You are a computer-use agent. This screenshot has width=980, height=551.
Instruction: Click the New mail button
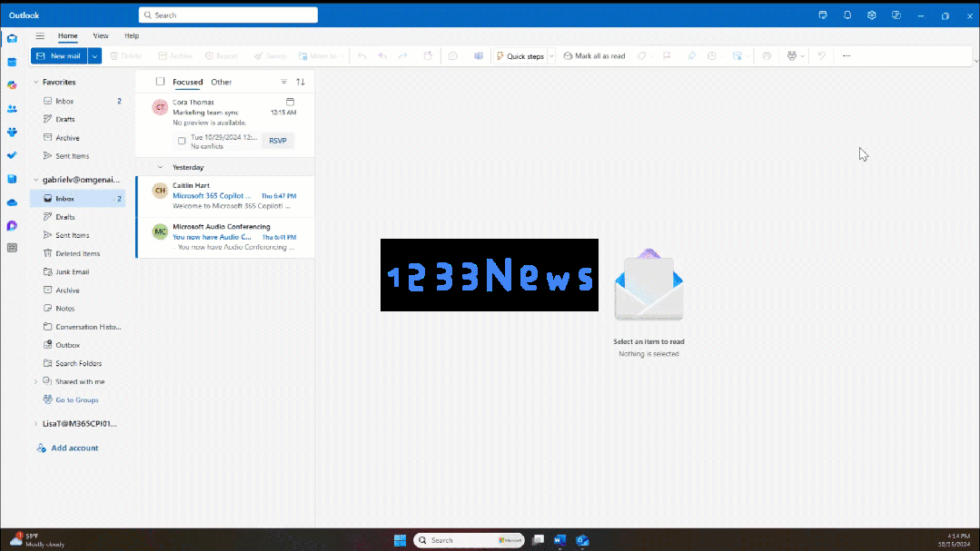click(x=59, y=56)
